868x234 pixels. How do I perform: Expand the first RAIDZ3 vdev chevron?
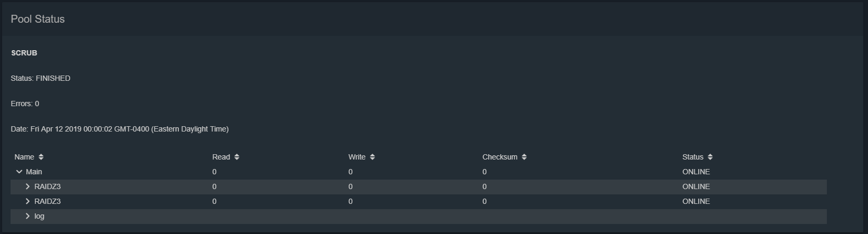point(27,186)
